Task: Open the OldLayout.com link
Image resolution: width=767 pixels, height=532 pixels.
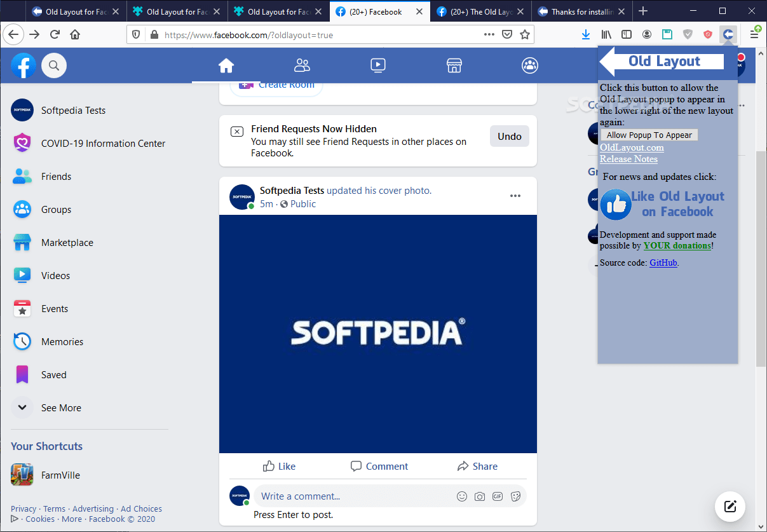Action: pos(632,147)
